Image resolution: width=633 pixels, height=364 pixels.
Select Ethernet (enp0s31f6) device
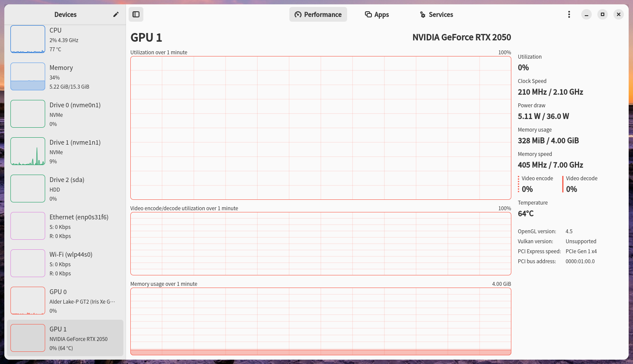[x=65, y=226]
